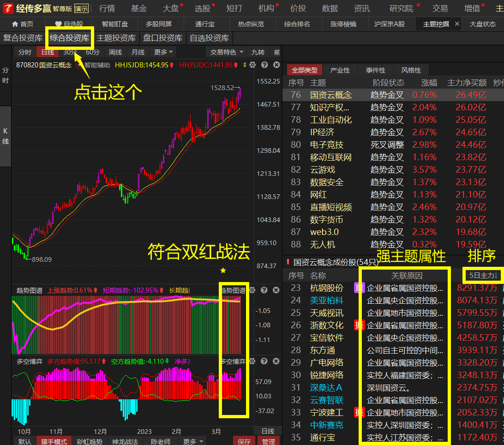Open help icon of the 多空博弈 panel

click(x=264, y=361)
